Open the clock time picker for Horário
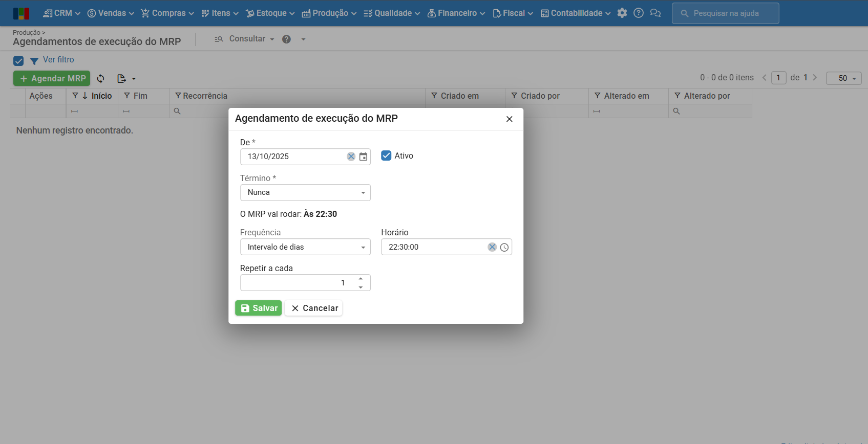The image size is (868, 444). coord(504,247)
